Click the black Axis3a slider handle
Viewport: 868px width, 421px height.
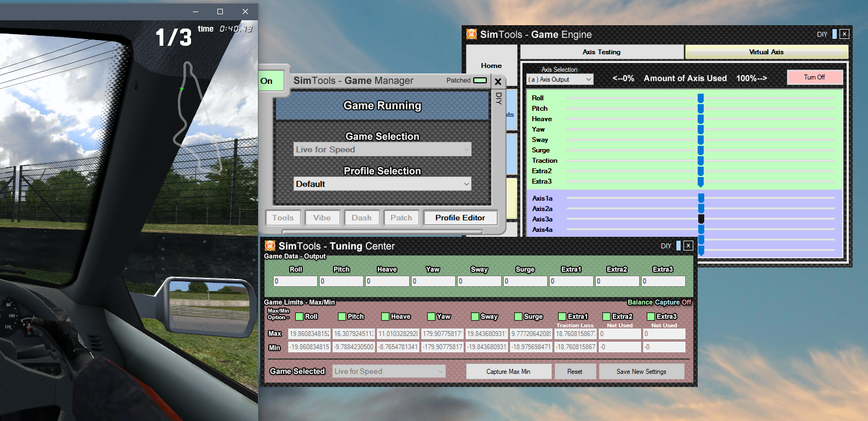click(x=701, y=219)
